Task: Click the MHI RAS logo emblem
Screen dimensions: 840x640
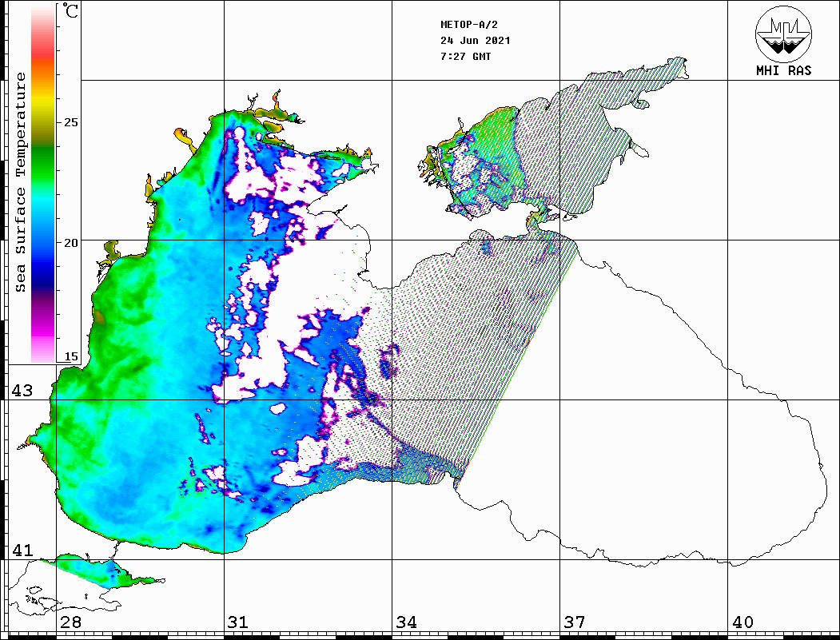Action: pos(784,34)
